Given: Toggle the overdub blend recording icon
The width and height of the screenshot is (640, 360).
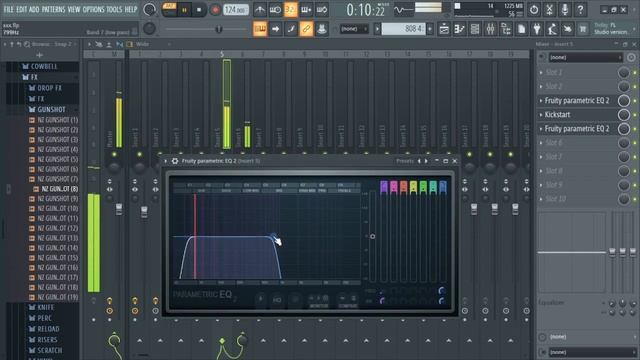Looking at the screenshot, I should point(306,10).
